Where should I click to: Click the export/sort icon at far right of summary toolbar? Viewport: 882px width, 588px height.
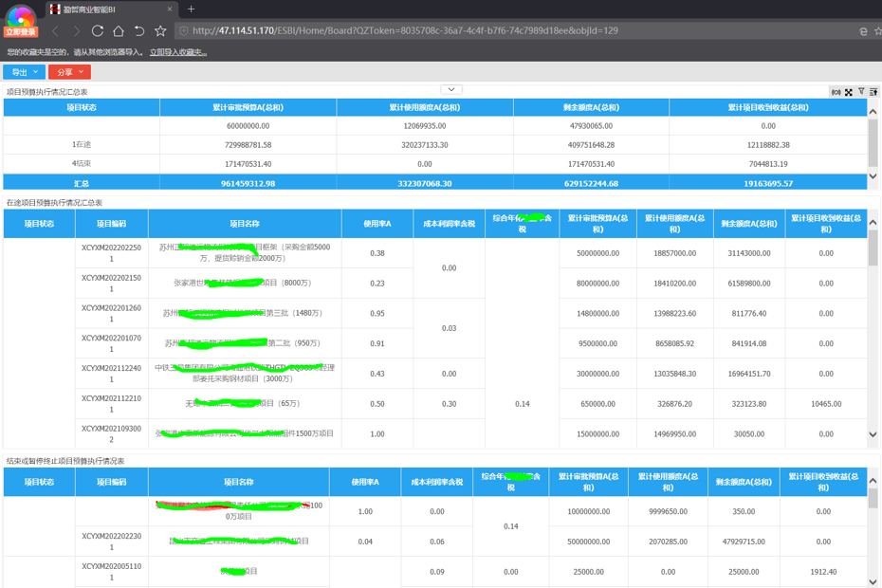click(x=873, y=92)
